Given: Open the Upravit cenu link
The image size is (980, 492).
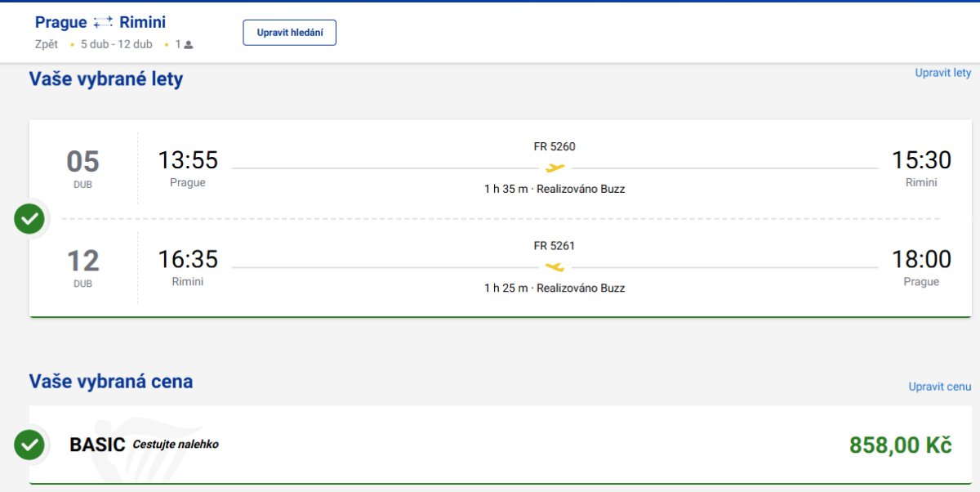Looking at the screenshot, I should click(940, 387).
